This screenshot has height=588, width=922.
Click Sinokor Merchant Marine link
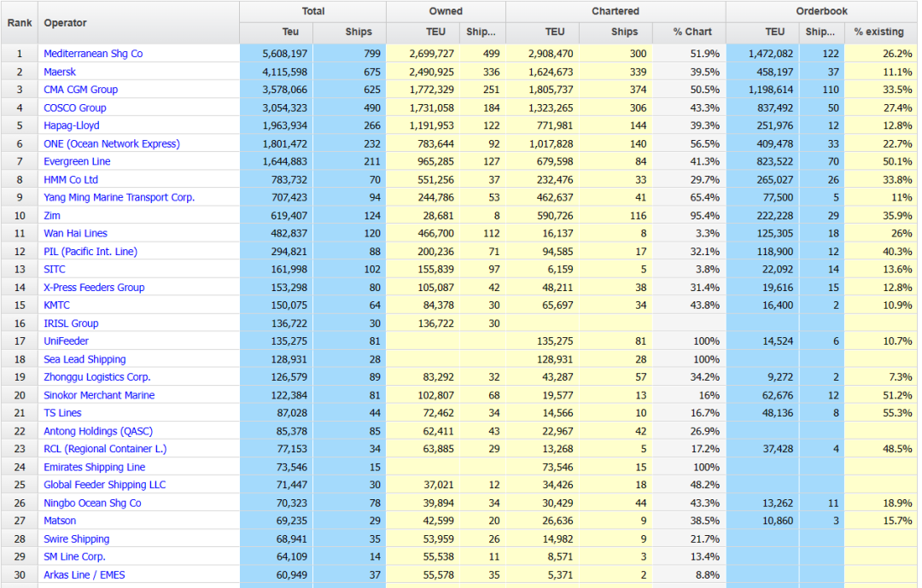pos(99,394)
